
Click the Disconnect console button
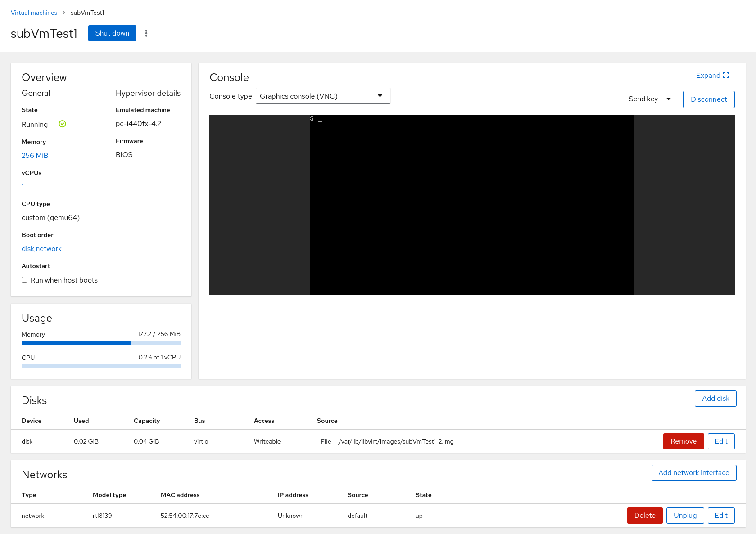point(708,99)
